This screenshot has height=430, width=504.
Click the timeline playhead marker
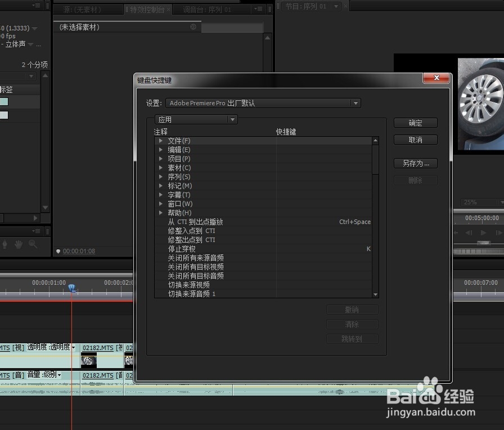[x=71, y=288]
